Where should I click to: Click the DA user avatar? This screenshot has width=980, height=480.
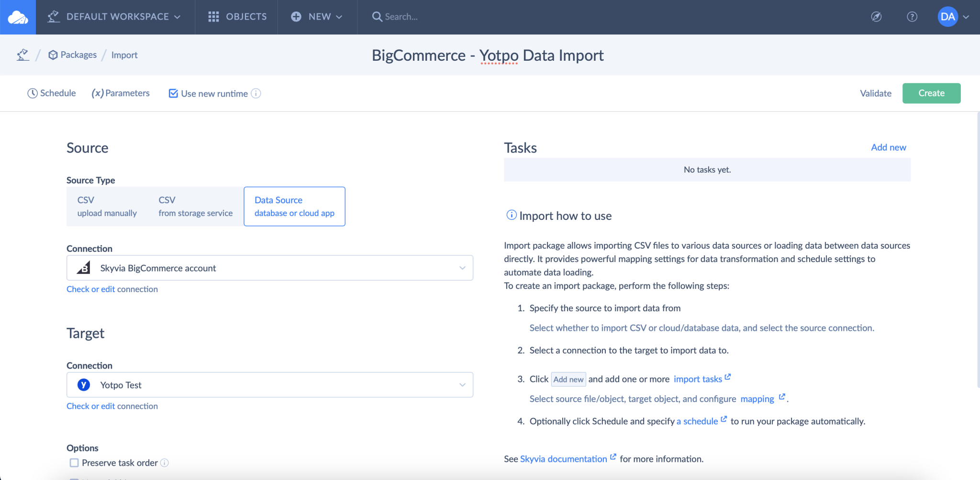tap(947, 17)
